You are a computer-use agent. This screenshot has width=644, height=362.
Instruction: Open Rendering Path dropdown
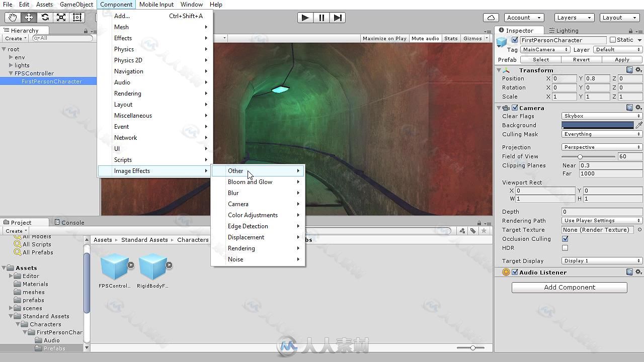pyautogui.click(x=602, y=221)
